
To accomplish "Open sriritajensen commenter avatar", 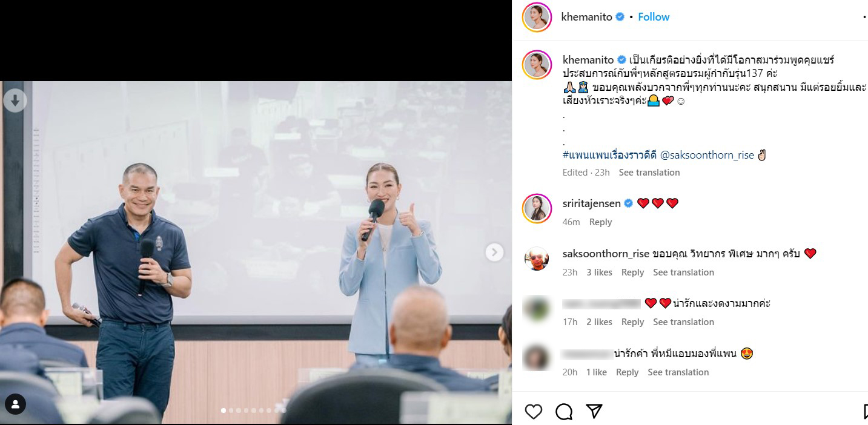I will pos(537,208).
